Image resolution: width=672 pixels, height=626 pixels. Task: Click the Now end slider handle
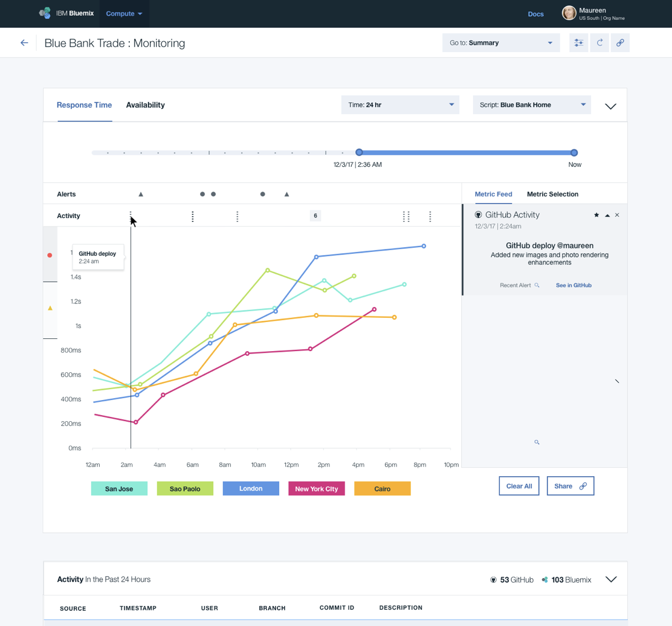574,152
